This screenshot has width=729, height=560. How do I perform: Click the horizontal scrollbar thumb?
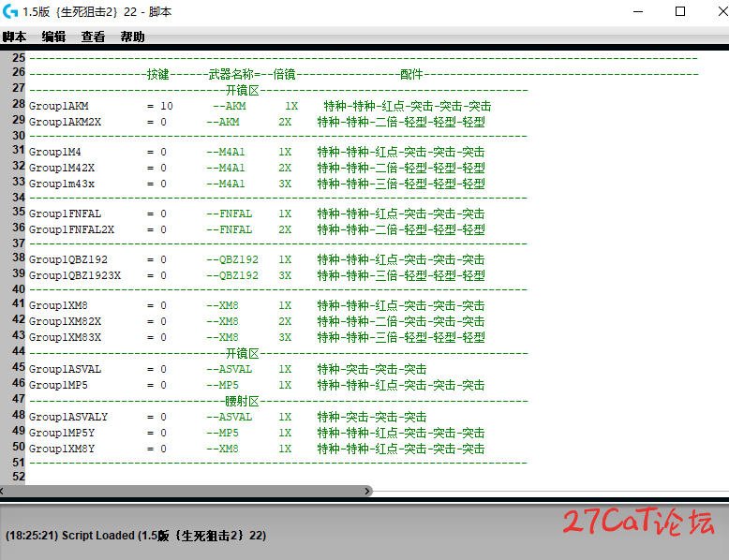coord(185,491)
